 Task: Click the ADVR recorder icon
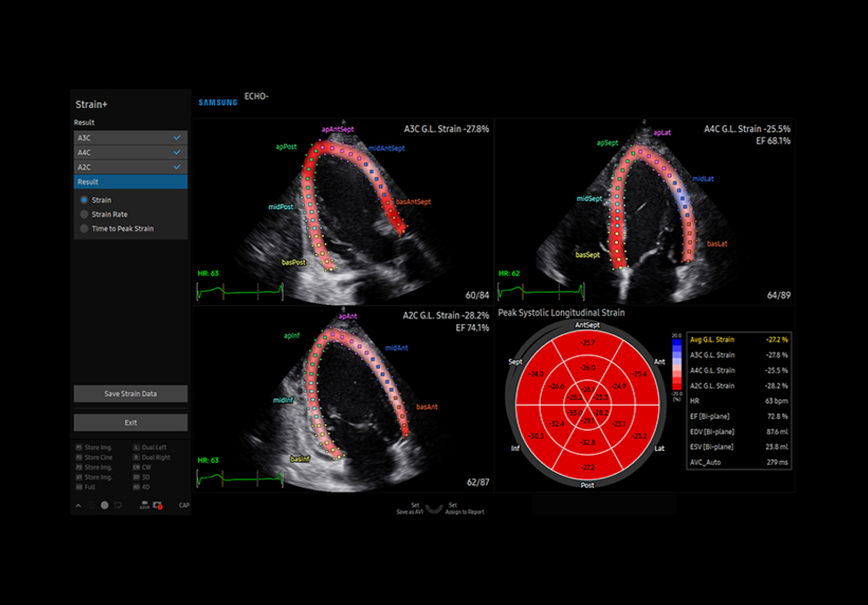144,505
